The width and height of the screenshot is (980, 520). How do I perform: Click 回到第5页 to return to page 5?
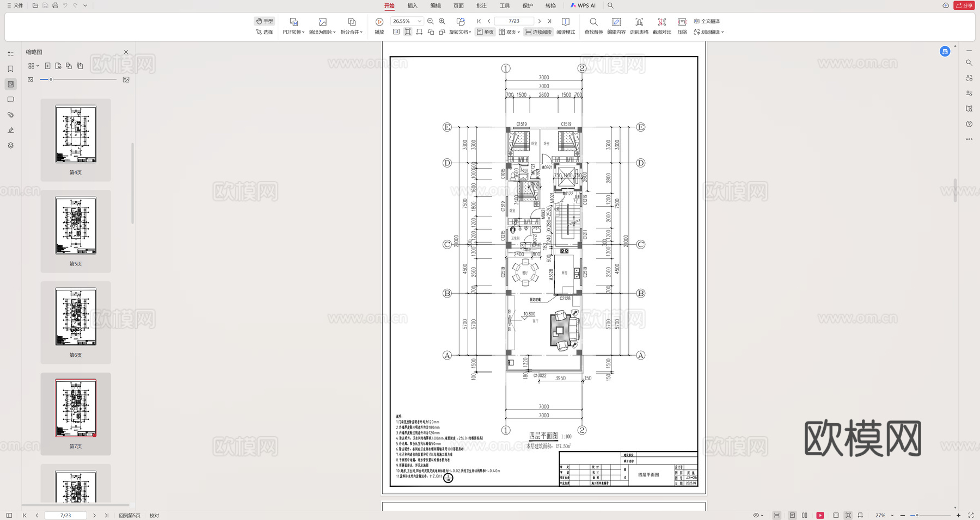click(128, 515)
